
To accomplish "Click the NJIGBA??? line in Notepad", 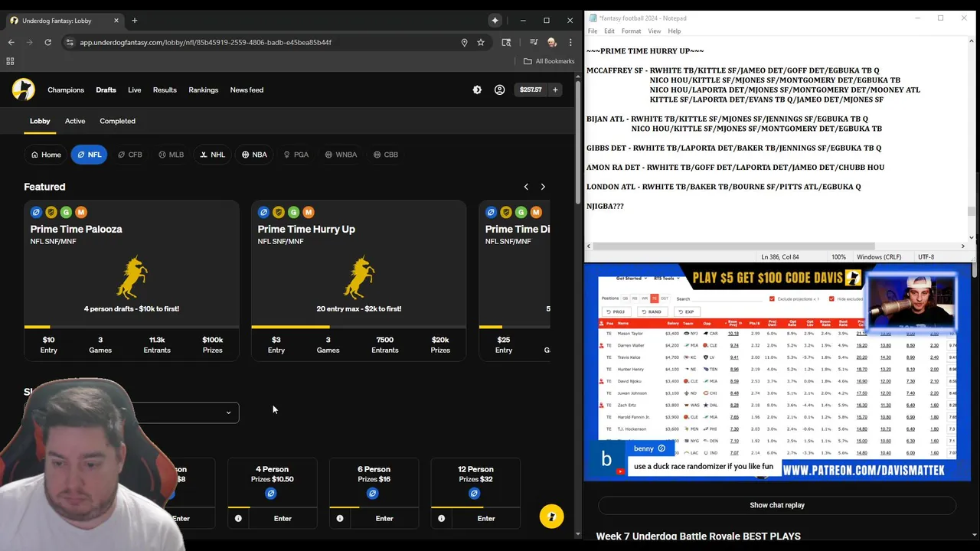I will [605, 207].
